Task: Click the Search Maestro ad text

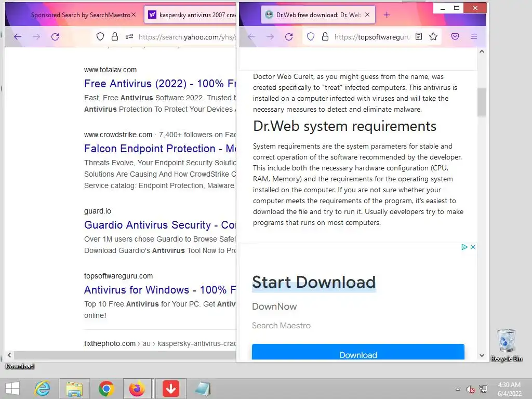Action: pos(281,325)
